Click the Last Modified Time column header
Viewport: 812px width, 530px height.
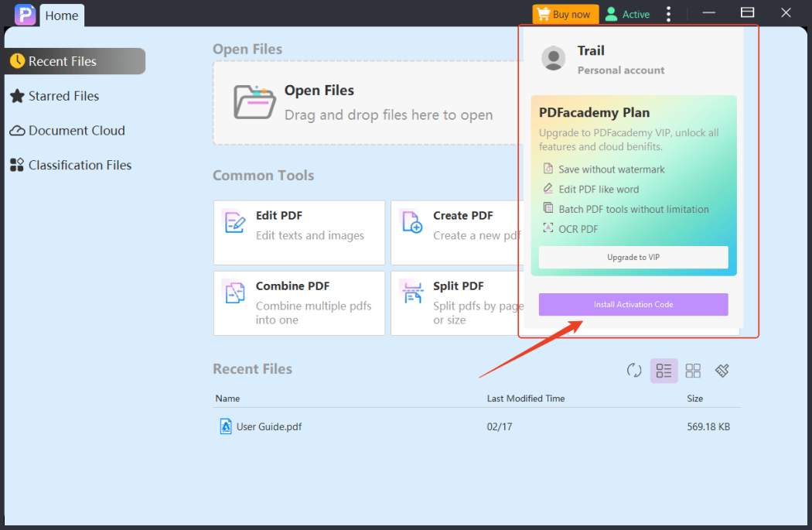point(526,398)
